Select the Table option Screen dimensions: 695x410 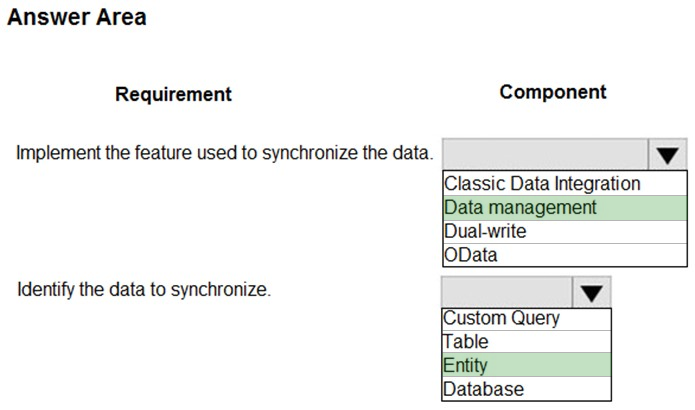pyautogui.click(x=526, y=341)
